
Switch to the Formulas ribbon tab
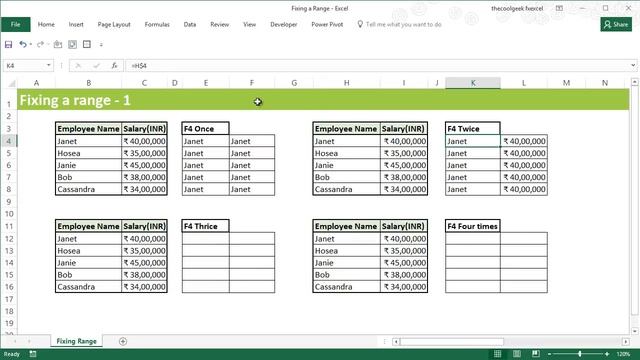(x=157, y=24)
